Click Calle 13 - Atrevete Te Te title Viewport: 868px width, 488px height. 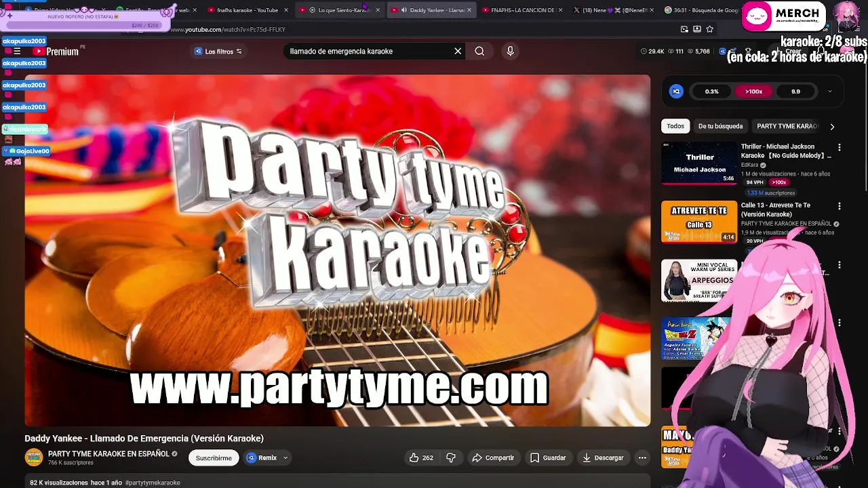[x=776, y=210]
